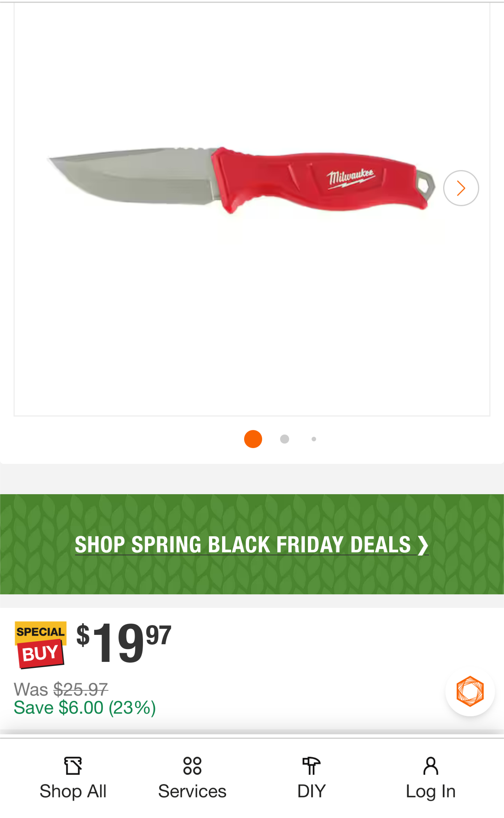The width and height of the screenshot is (504, 818).
Task: Tap the Log In tab label
Action: (430, 792)
